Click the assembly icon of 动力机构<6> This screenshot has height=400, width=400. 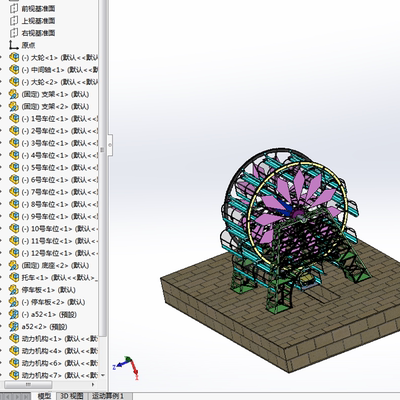point(14,363)
